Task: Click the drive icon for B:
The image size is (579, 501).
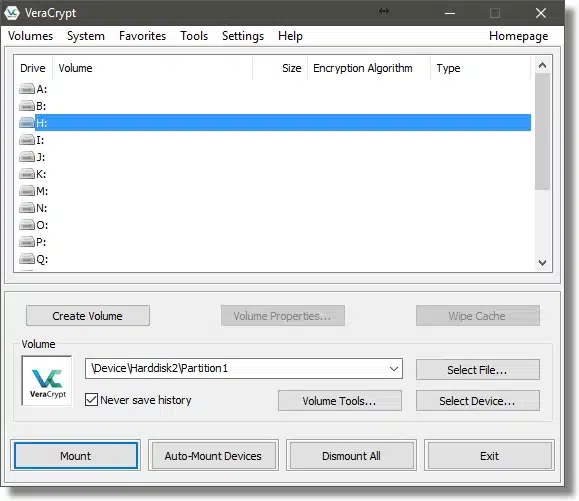Action: (27, 106)
